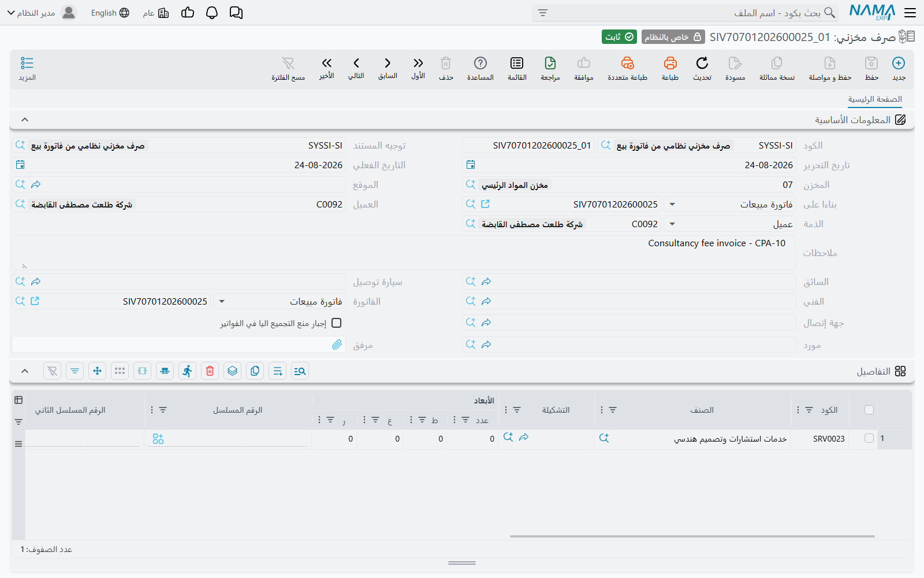
Task: Click the attachment paperclip icon in مرفق field
Action: 337,345
